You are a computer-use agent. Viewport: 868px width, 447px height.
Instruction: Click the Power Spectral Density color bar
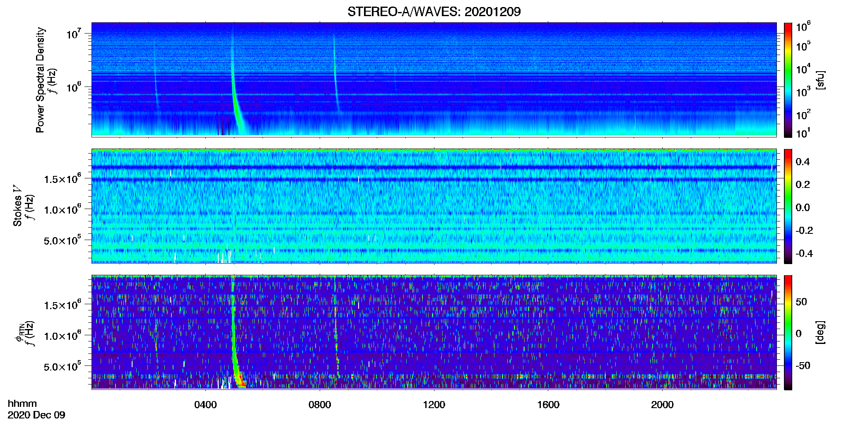(788, 80)
